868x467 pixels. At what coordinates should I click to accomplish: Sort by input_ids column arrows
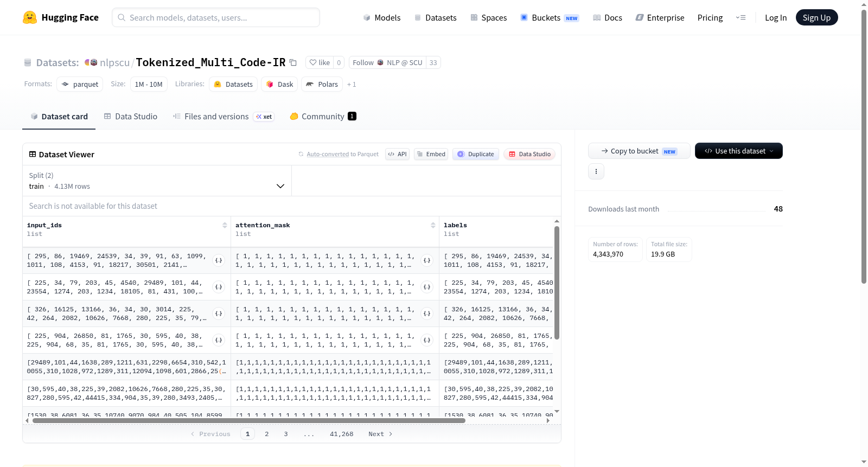point(225,225)
